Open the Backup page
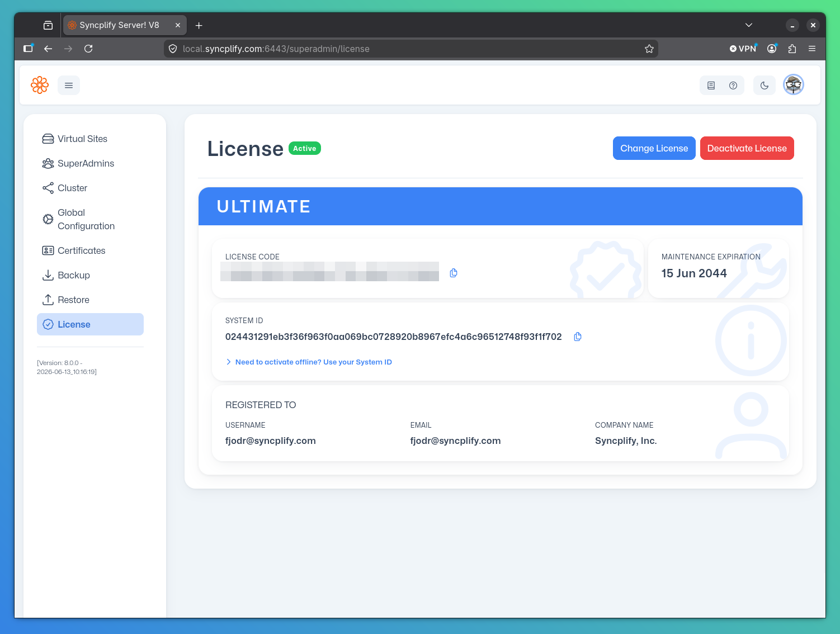Viewport: 840px width, 634px height. pos(90,275)
